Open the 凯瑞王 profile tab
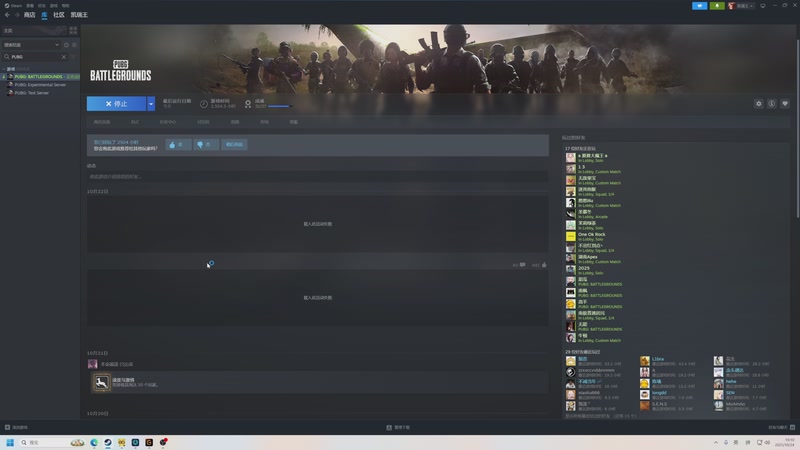 [x=79, y=15]
